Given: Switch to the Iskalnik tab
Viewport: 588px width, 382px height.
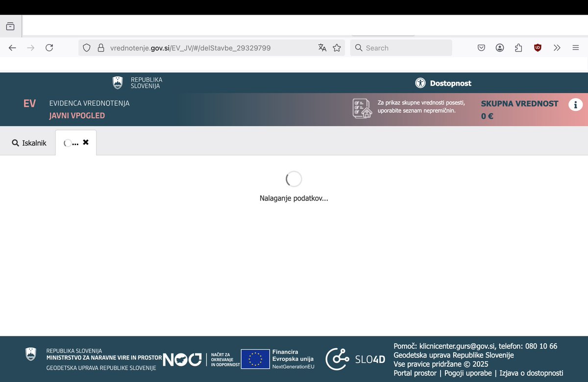Looking at the screenshot, I should pyautogui.click(x=29, y=143).
